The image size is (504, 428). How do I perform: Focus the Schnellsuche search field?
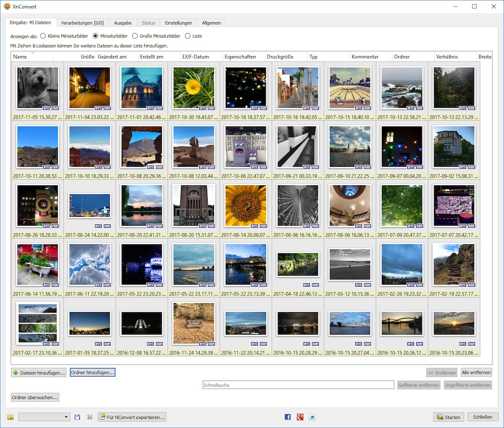298,385
